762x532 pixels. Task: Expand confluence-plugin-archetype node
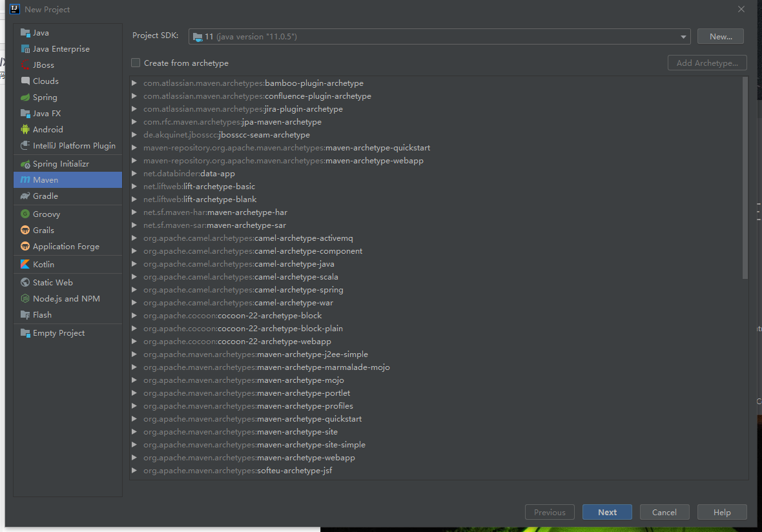[134, 96]
